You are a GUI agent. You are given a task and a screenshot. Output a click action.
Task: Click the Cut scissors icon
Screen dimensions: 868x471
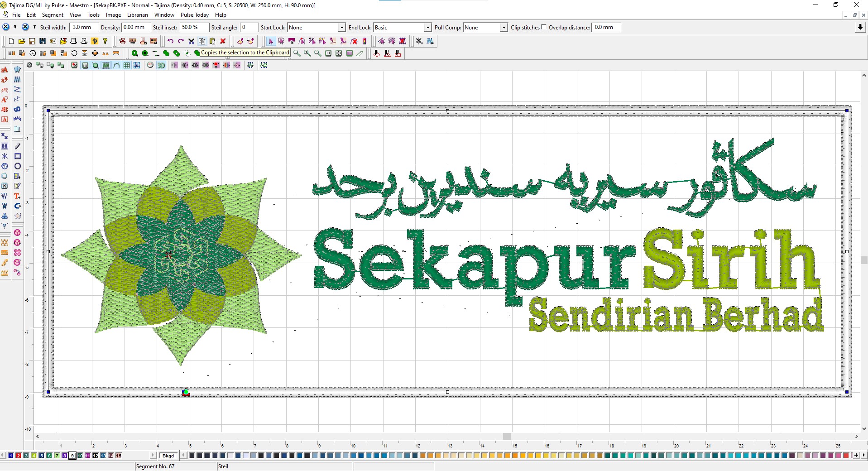[x=192, y=41]
